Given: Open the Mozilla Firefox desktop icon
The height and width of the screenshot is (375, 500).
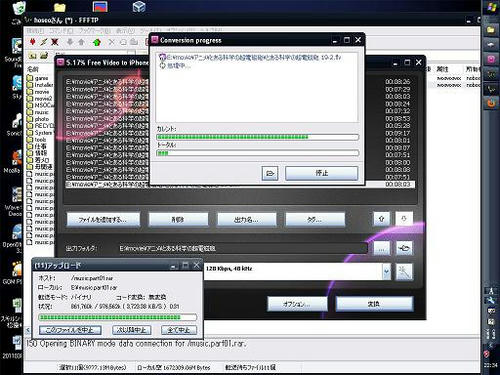Looking at the screenshot, I should point(16,158).
